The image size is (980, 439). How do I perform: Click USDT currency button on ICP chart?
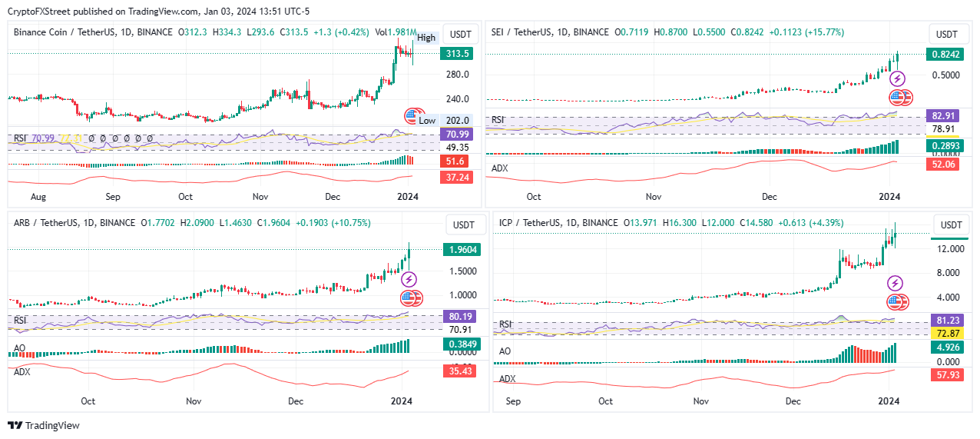[x=951, y=224]
